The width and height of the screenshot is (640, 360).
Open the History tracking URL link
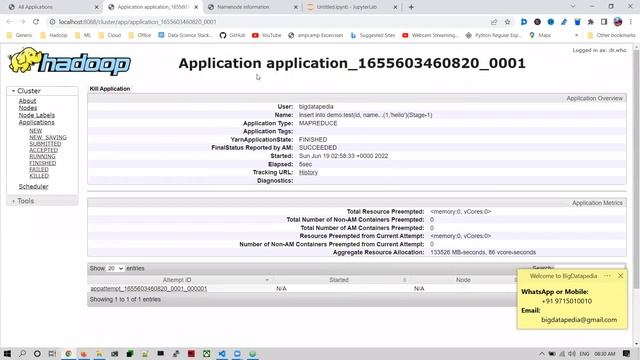(308, 172)
